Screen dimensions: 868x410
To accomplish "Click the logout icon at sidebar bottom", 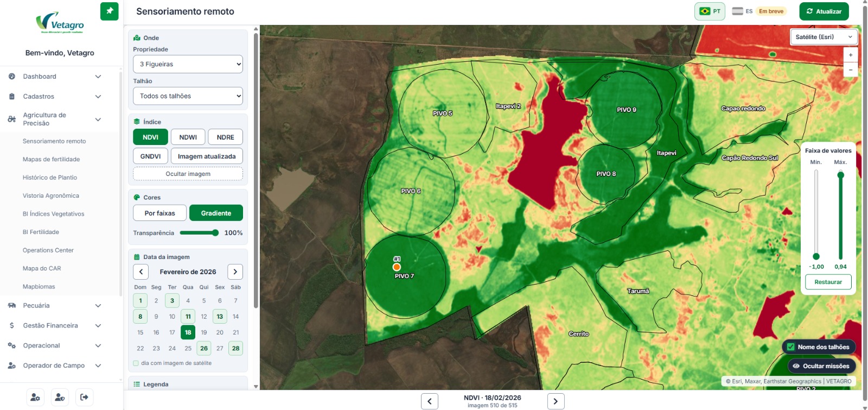I will 84,398.
